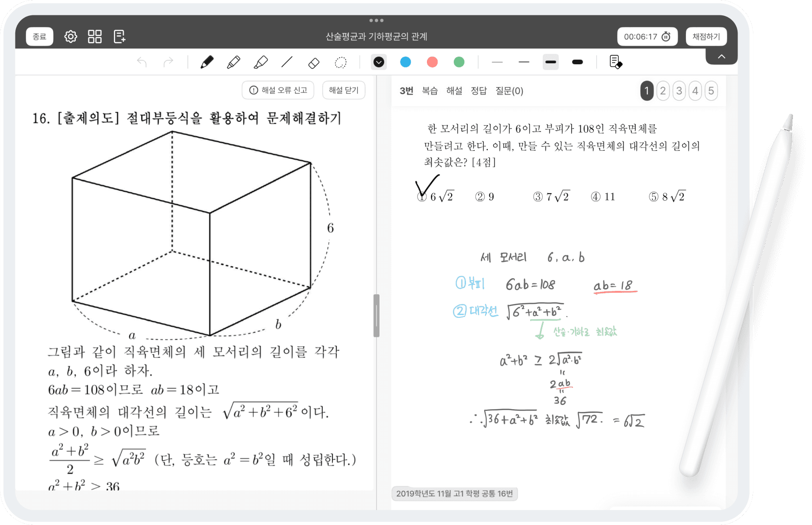The width and height of the screenshot is (812, 525).
Task: Select answer number 3 pill
Action: click(x=679, y=91)
